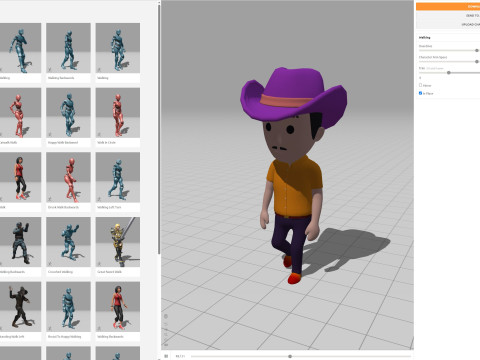
Task: Click the animation list scrollbar
Action: click(x=159, y=128)
